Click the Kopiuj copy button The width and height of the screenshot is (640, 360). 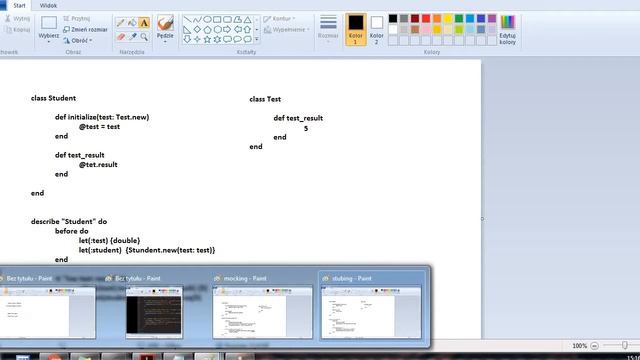coord(18,29)
